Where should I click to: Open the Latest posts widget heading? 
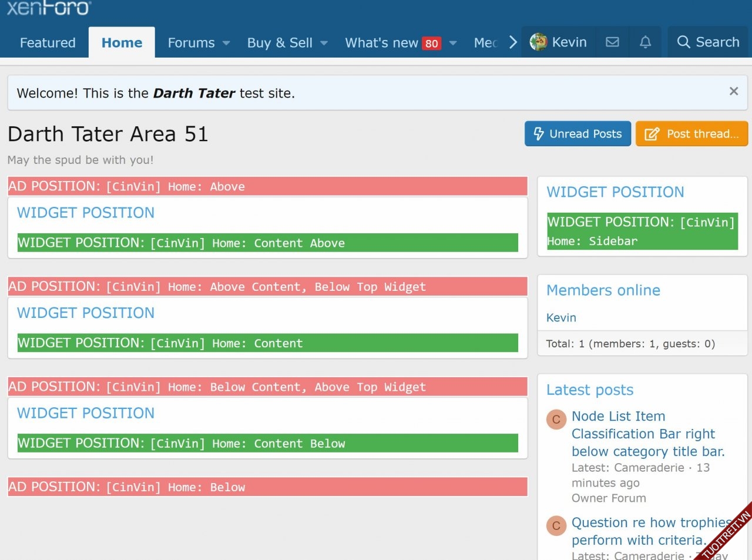tap(589, 390)
